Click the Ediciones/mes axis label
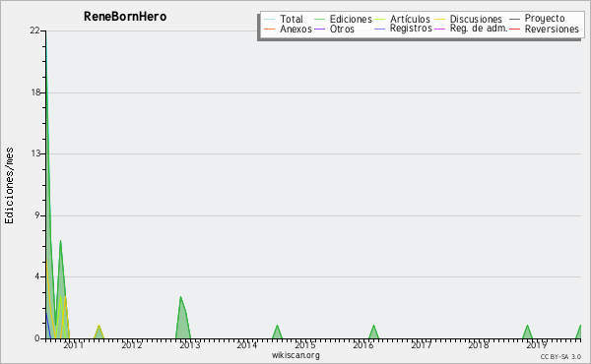 pos(9,186)
